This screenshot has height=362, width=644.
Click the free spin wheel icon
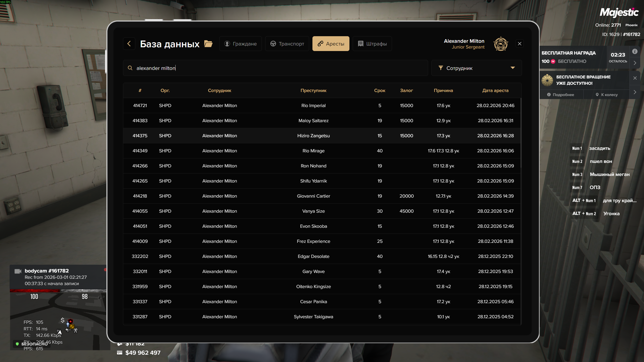[x=547, y=80]
